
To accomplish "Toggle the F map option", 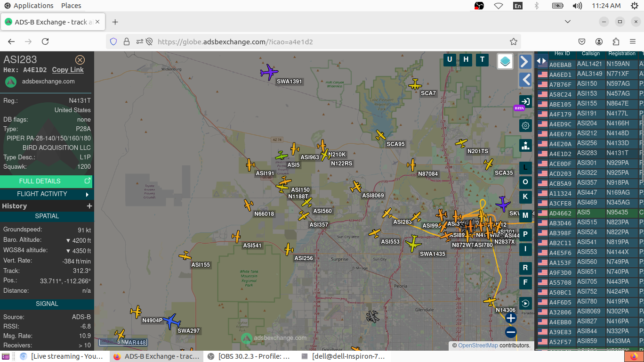I will pos(525,282).
